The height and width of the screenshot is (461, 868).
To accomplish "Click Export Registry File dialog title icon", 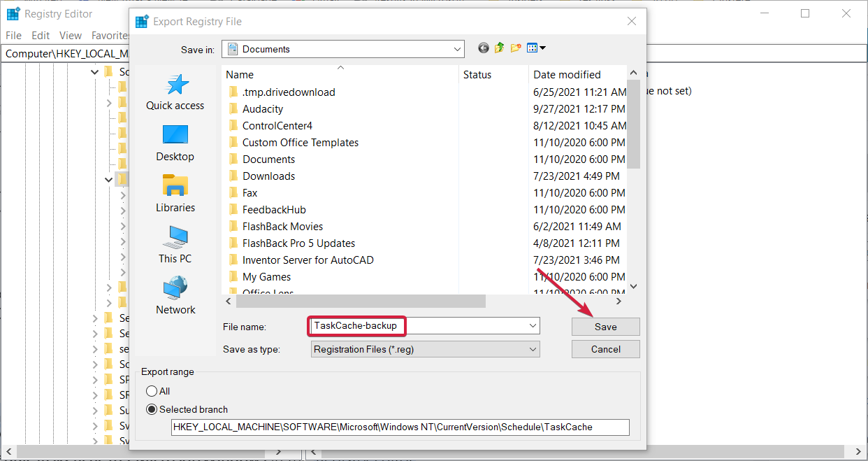I will coord(142,21).
